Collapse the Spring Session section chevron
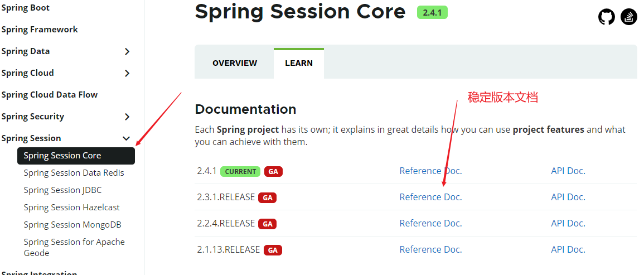The image size is (644, 275). point(127,138)
